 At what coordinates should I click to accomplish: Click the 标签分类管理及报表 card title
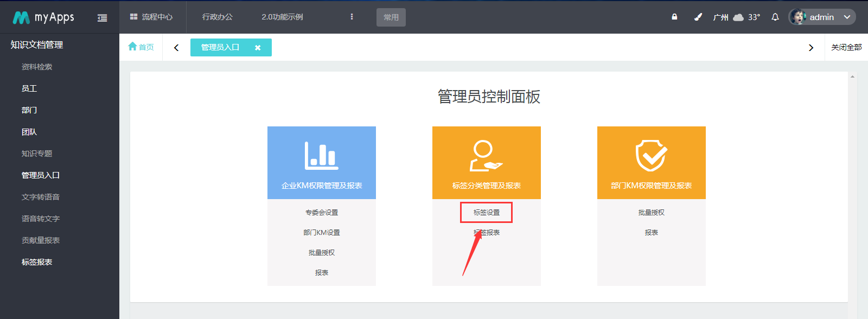[x=487, y=186]
